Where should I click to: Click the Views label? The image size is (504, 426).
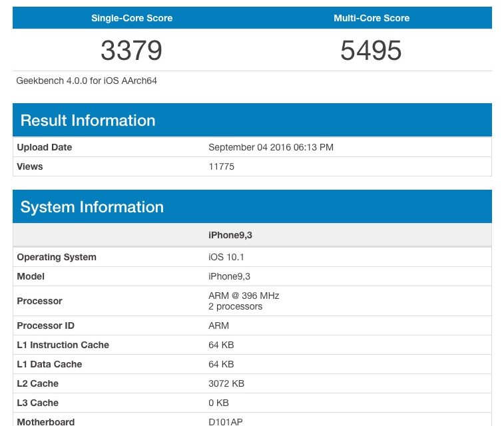(x=29, y=166)
